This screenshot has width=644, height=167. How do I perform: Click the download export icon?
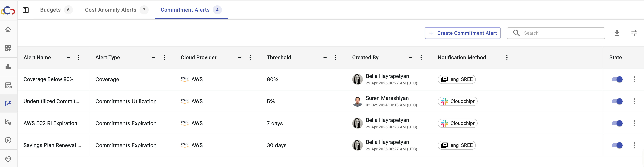tap(617, 33)
